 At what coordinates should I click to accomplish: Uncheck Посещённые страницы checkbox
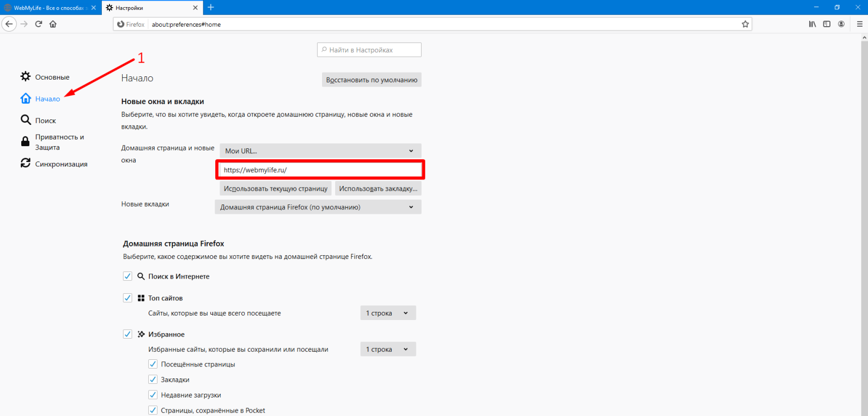click(153, 364)
